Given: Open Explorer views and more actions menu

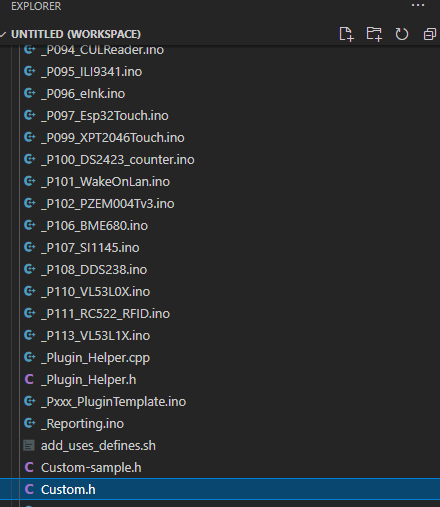Looking at the screenshot, I should pyautogui.click(x=418, y=5).
